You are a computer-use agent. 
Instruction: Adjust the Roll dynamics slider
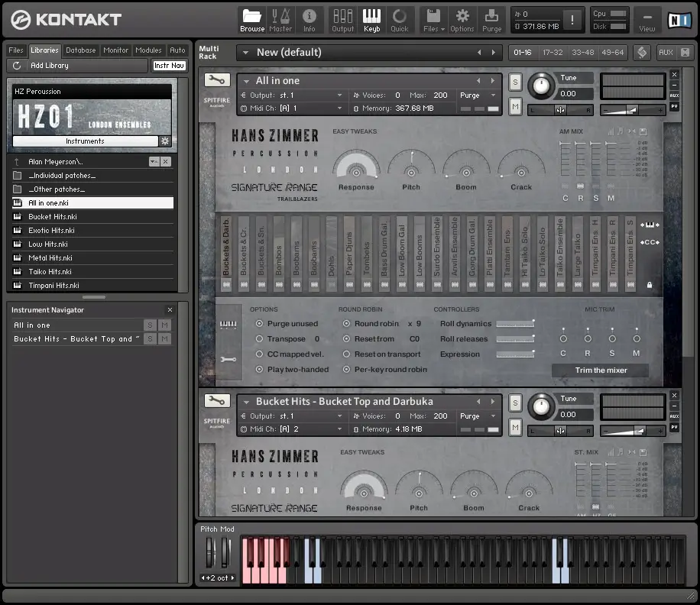point(515,324)
